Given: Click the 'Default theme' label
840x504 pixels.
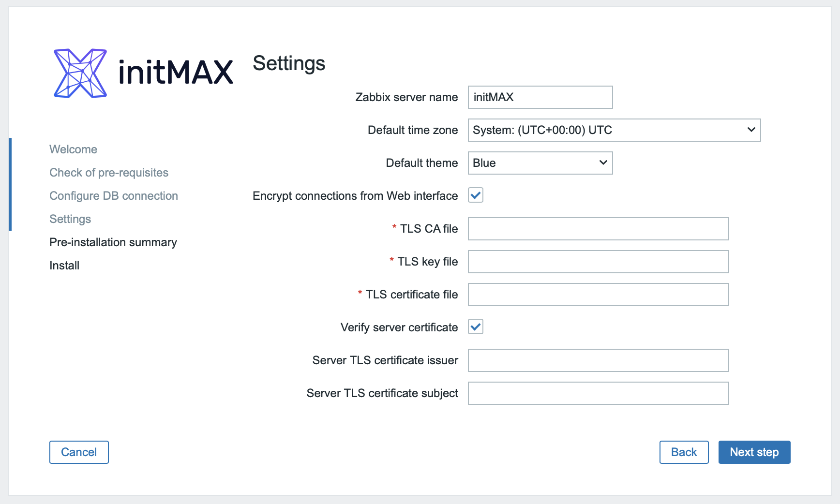Looking at the screenshot, I should 422,163.
